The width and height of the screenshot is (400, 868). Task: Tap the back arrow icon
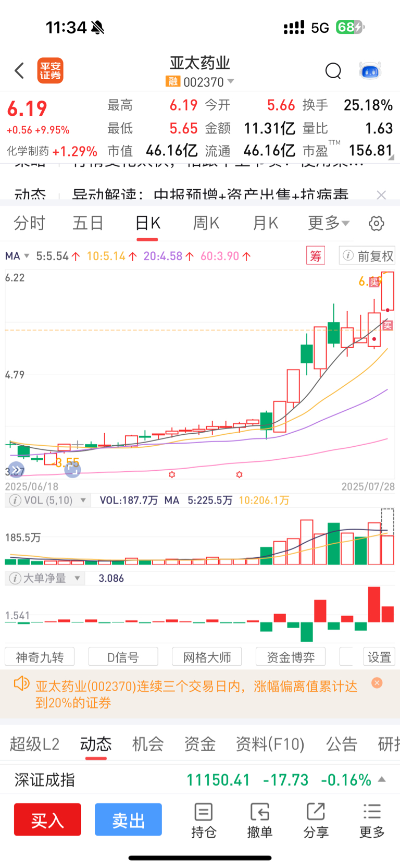point(19,70)
